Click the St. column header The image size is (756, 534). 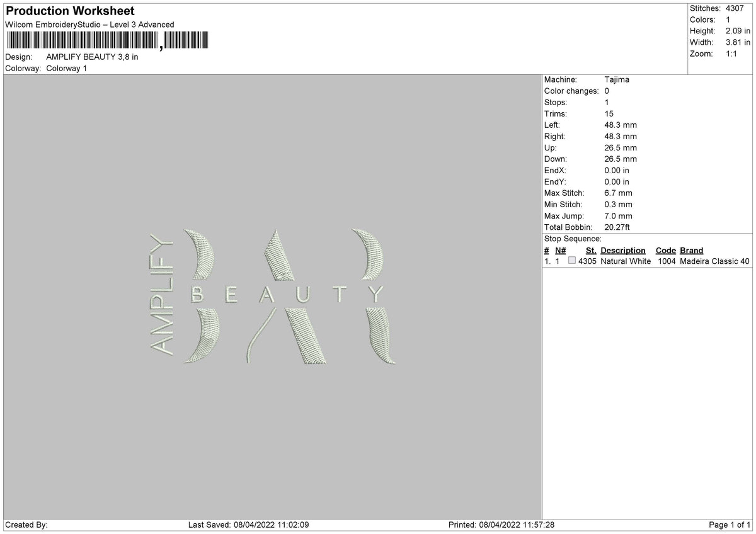tap(591, 250)
